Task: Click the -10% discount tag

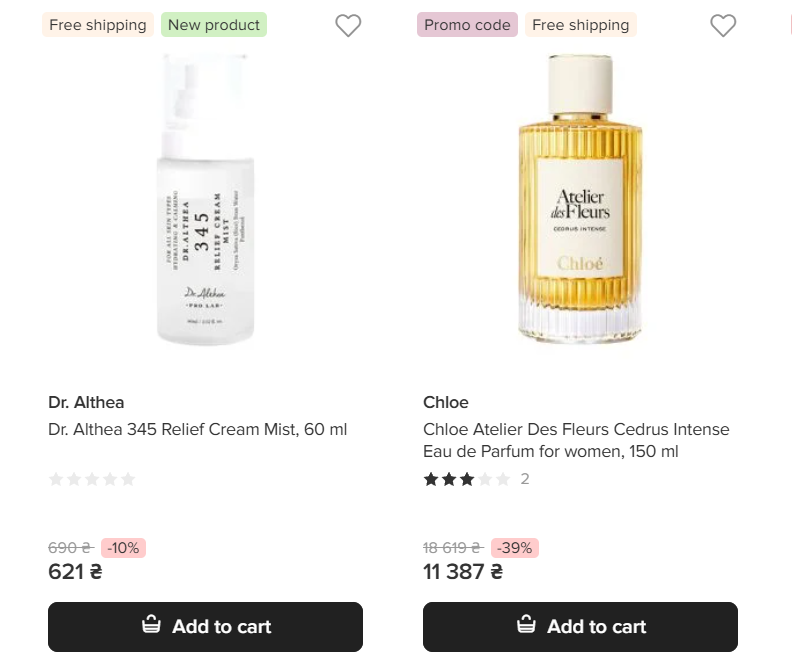Action: [123, 548]
